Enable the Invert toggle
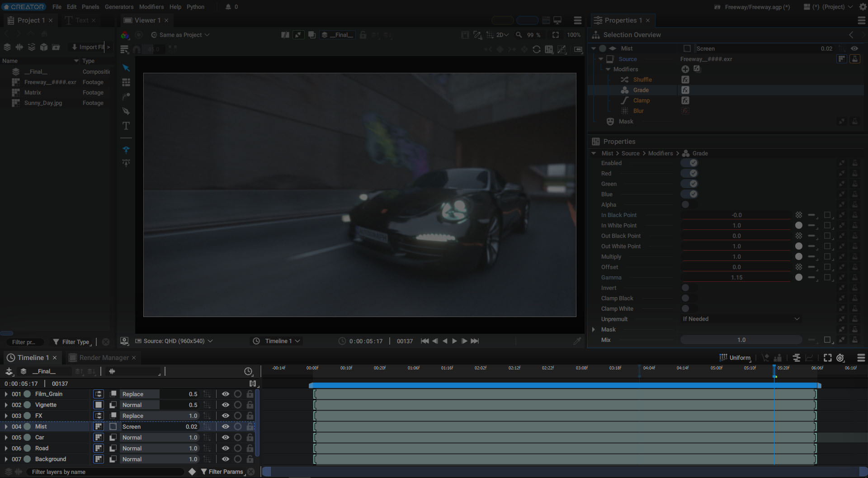The width and height of the screenshot is (868, 478). click(x=689, y=288)
